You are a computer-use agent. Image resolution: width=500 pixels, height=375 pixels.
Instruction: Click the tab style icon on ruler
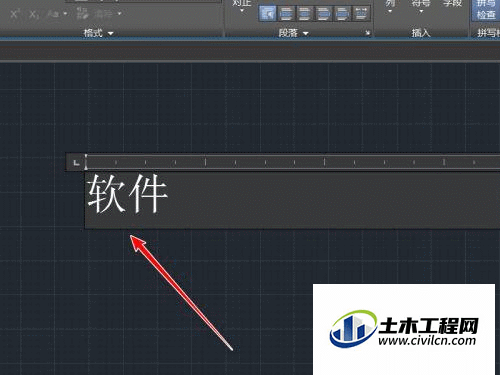pyautogui.click(x=77, y=163)
